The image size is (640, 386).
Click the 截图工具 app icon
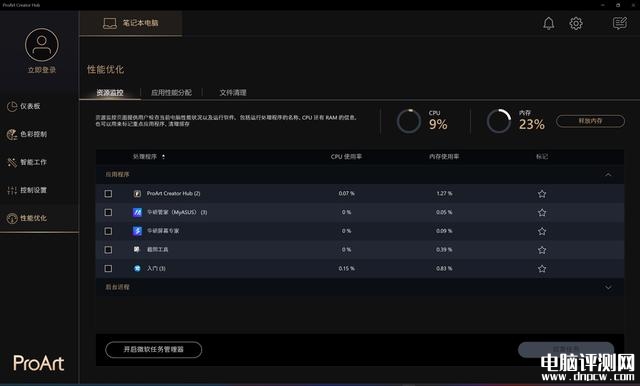tap(137, 249)
